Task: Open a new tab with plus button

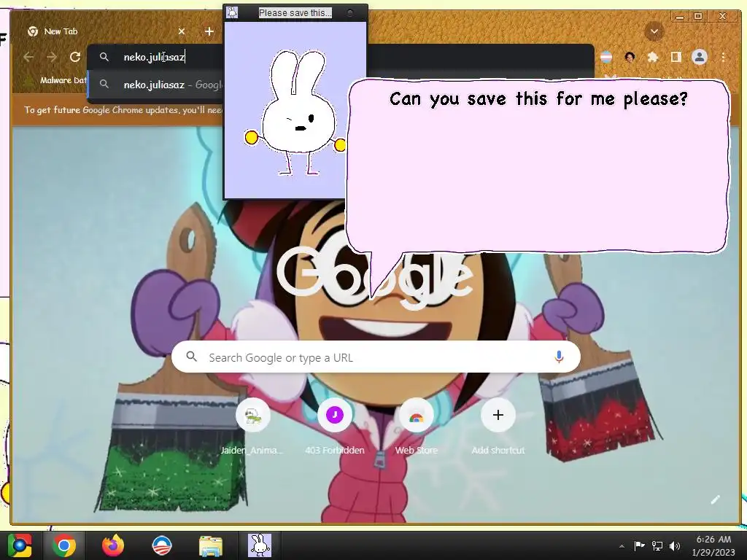Action: [209, 31]
